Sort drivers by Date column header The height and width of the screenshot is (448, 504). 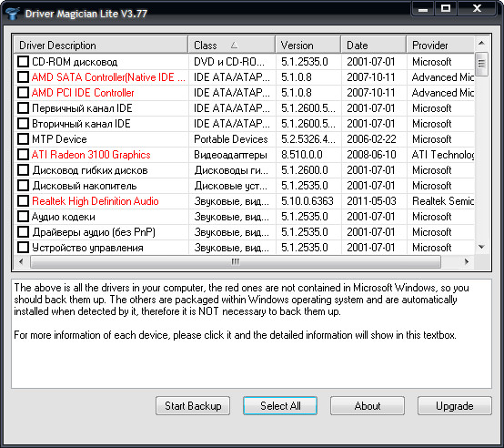[x=373, y=46]
